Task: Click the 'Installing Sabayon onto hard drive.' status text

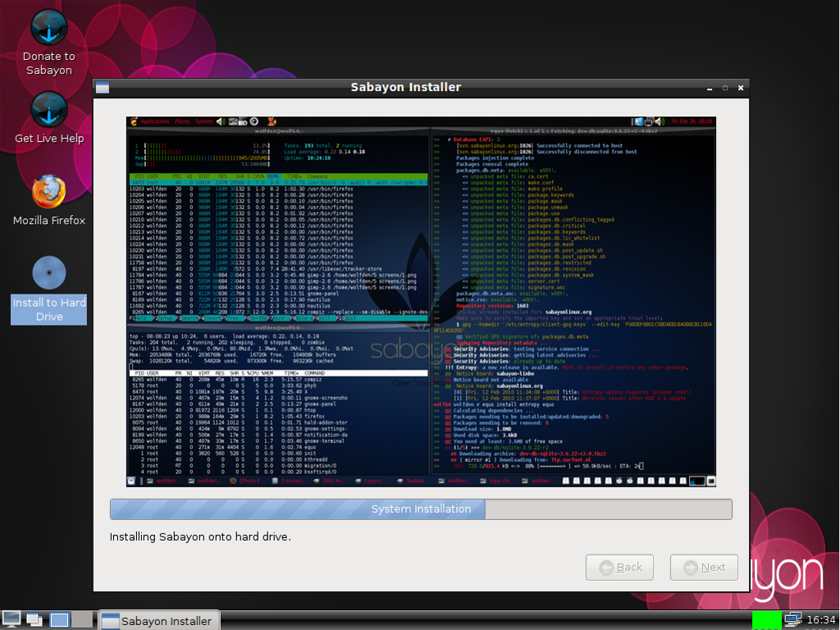Action: [200, 536]
